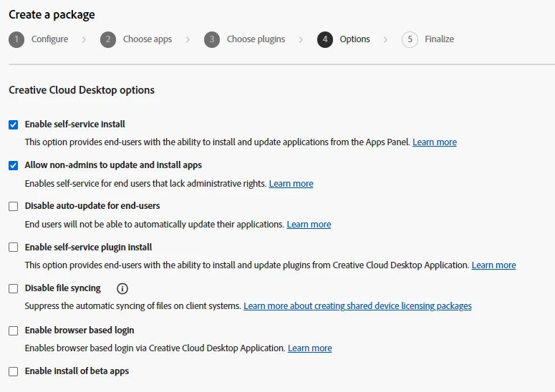This screenshot has height=392, width=555.
Task: Check Enable self-service plugin install
Action: click(x=14, y=247)
